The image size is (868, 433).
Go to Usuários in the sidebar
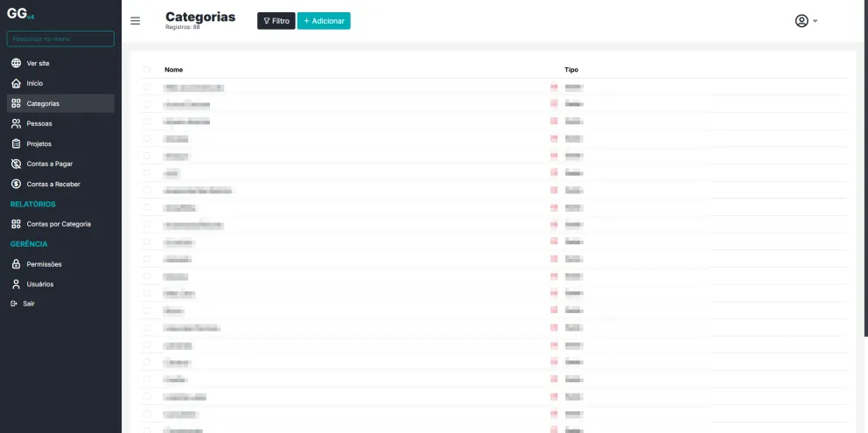pyautogui.click(x=39, y=283)
